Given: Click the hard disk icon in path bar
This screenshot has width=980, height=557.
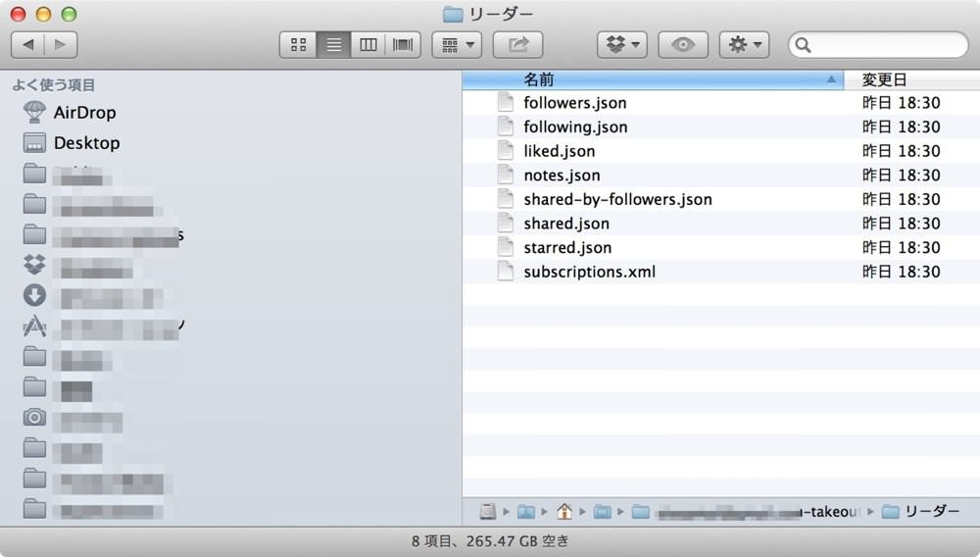Looking at the screenshot, I should pos(487,512).
